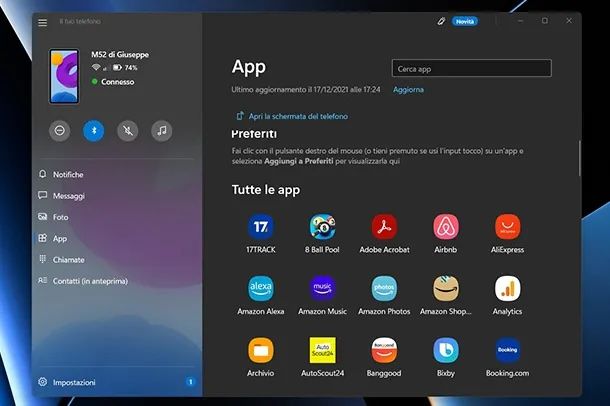Toggle phone silent mode button

pos(128,131)
